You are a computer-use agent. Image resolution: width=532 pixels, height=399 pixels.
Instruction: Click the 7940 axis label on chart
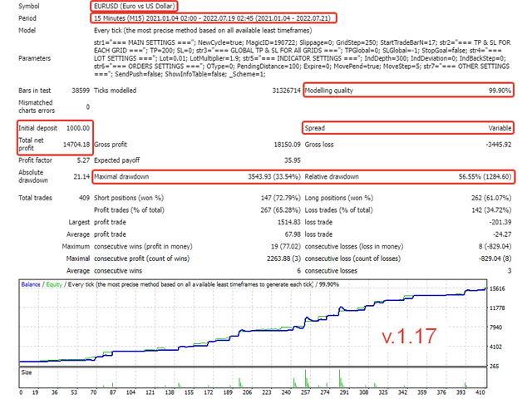tap(496, 328)
